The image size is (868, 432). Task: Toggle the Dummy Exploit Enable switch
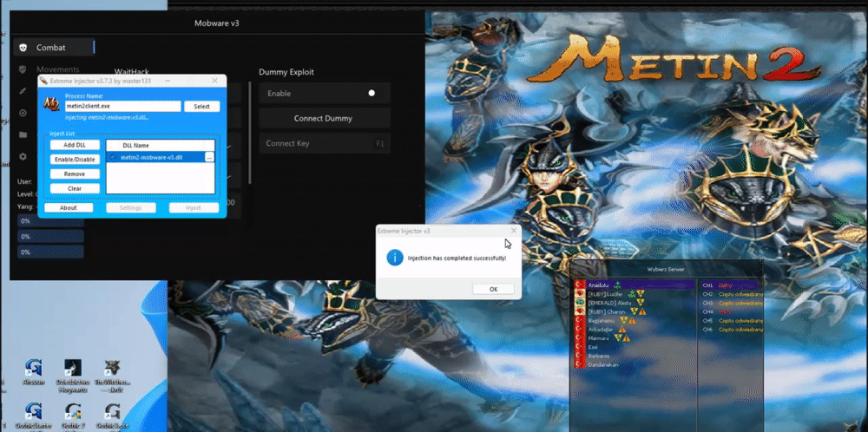pos(372,93)
